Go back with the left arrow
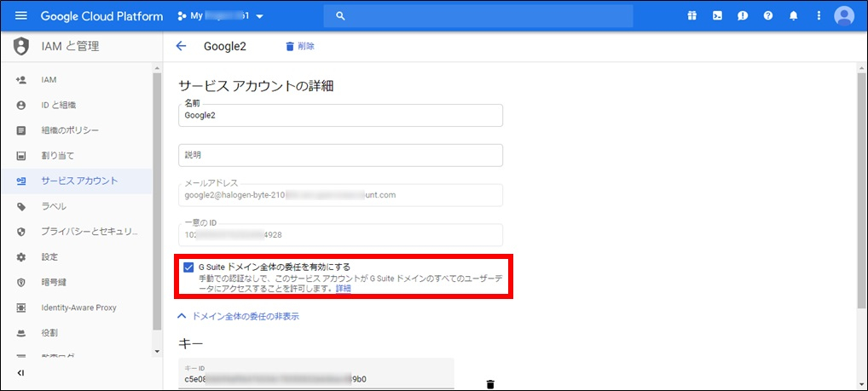This screenshot has height=391, width=868. [x=181, y=47]
